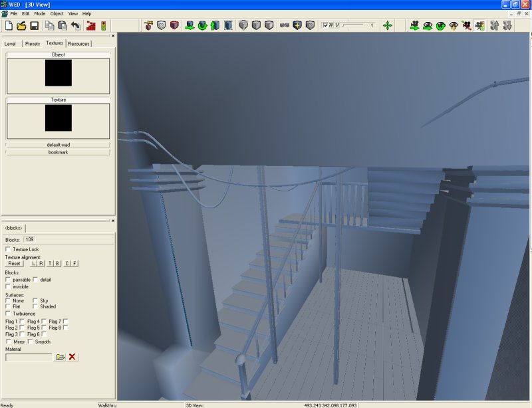Browse for material with folder icon
This screenshot has width=532, height=408.
coord(60,357)
